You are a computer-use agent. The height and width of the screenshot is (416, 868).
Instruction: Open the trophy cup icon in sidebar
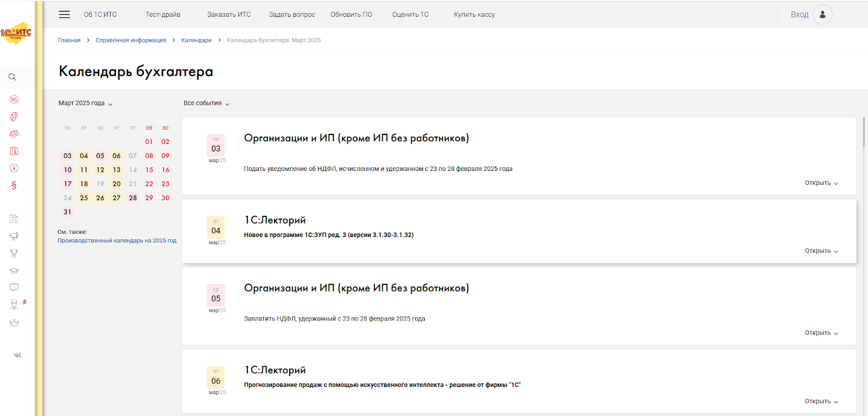14,253
